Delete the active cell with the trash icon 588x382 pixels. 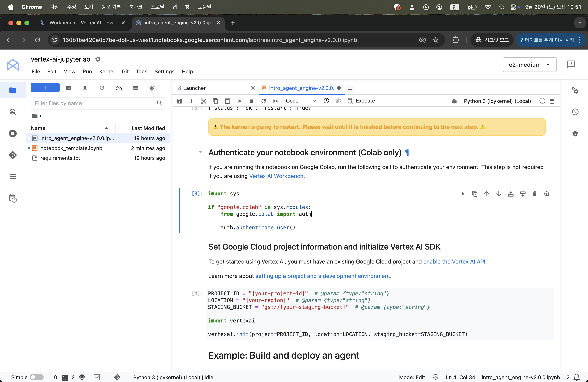click(535, 194)
